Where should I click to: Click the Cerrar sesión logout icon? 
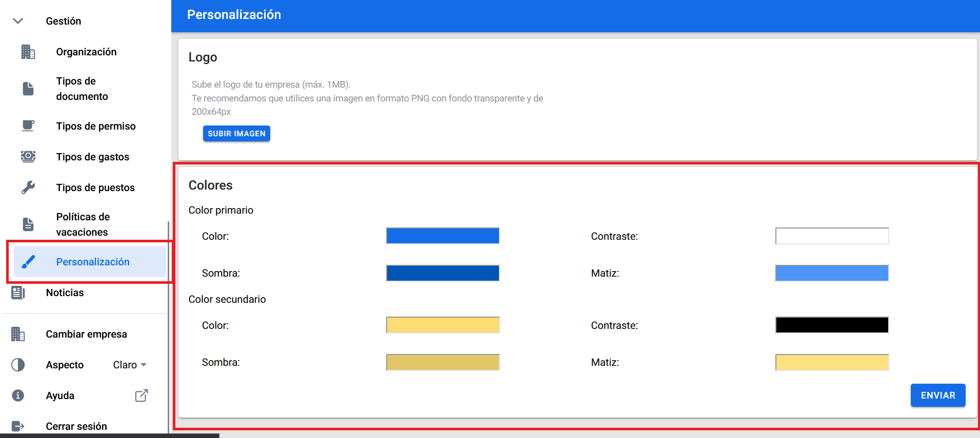18,426
